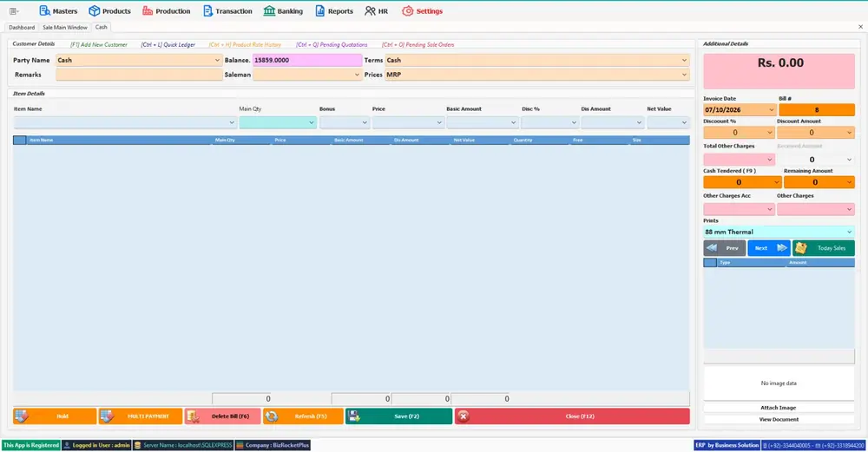Click the Discount Amount field
The width and height of the screenshot is (868, 452).
[815, 133]
